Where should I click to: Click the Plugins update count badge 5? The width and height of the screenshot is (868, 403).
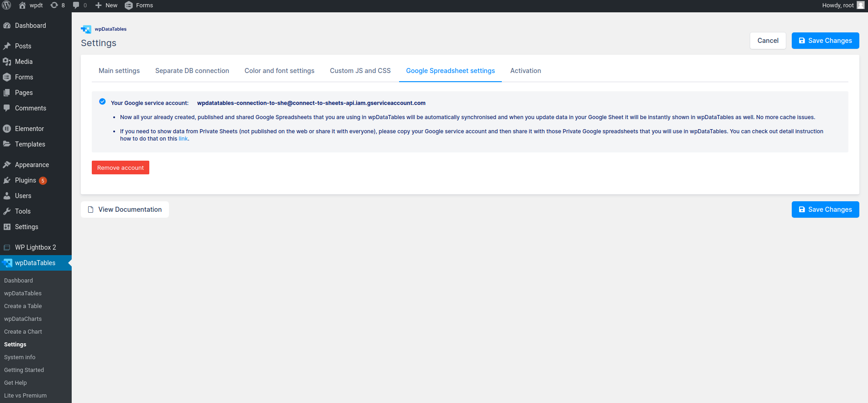click(43, 181)
